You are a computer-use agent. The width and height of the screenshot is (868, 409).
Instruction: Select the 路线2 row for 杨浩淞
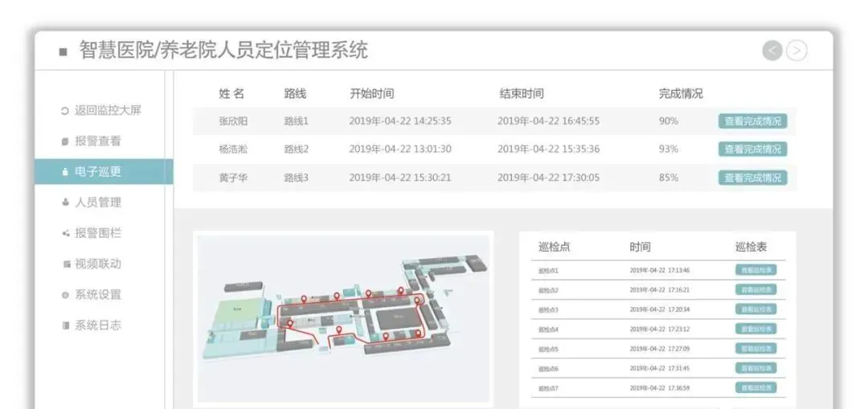(296, 149)
